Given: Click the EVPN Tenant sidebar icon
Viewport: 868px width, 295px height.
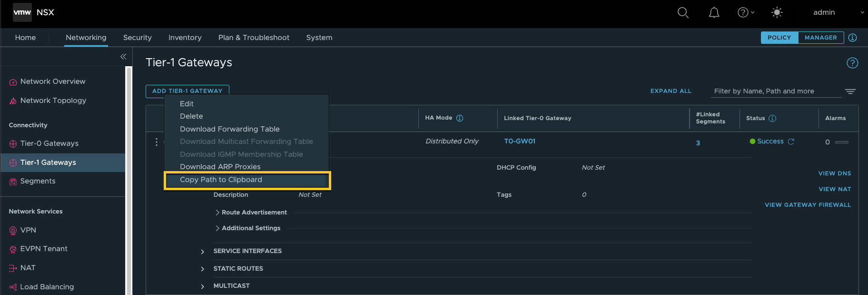Looking at the screenshot, I should (x=13, y=249).
